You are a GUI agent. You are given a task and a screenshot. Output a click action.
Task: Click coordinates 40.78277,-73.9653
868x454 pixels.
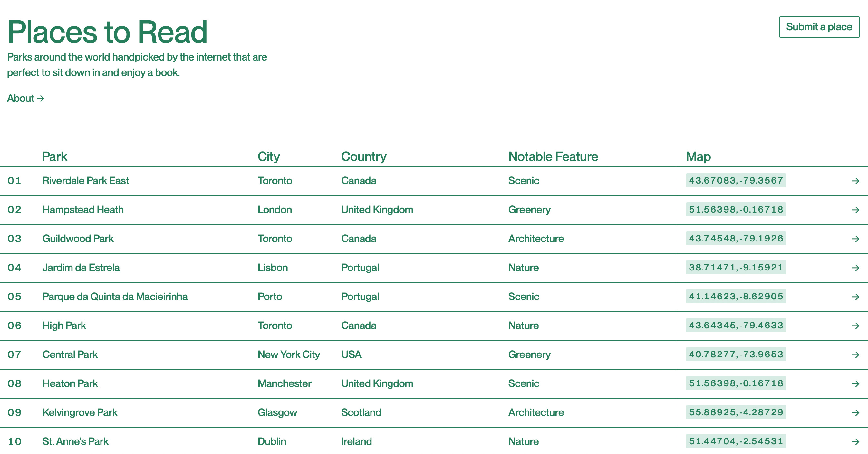coord(736,354)
